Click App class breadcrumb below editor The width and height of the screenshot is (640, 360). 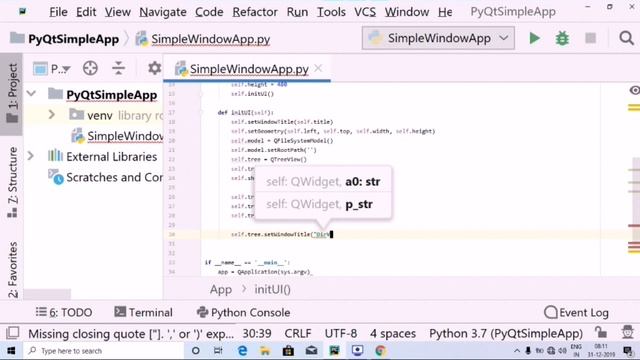coord(220,289)
